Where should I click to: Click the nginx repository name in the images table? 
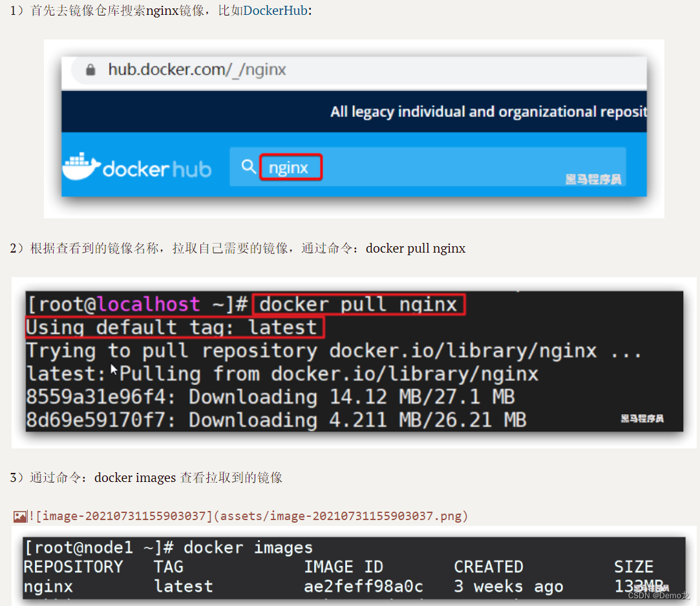(48, 587)
